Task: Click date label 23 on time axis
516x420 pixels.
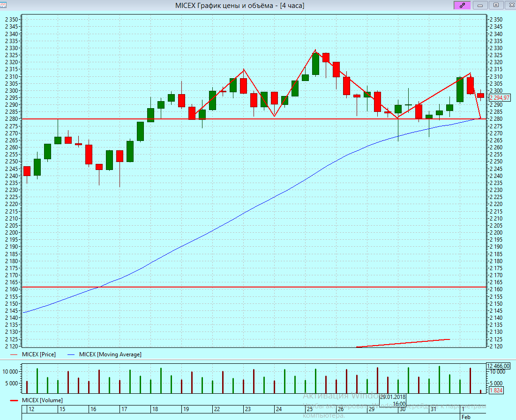Action: pyautogui.click(x=248, y=409)
